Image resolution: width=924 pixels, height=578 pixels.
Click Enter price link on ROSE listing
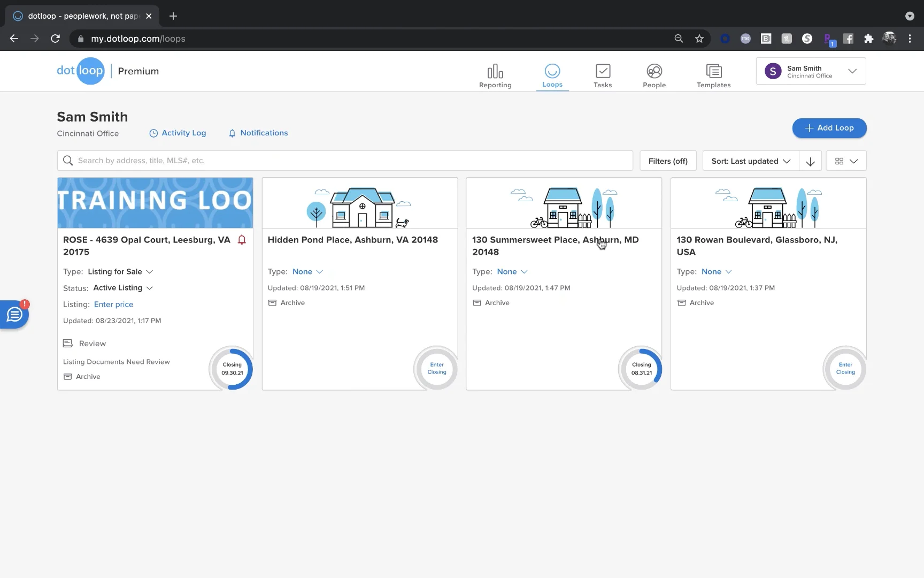point(113,305)
